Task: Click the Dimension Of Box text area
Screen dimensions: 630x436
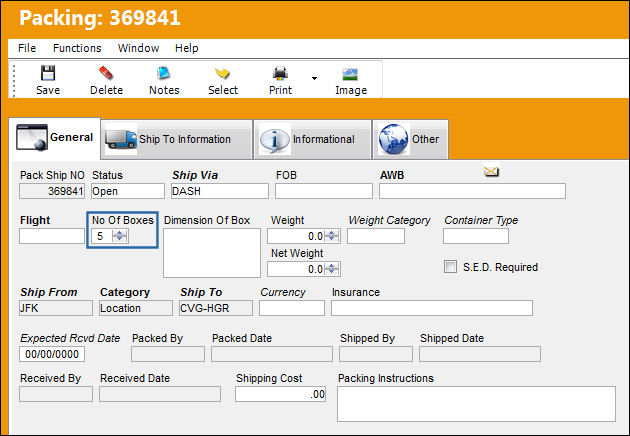Action: pos(212,253)
